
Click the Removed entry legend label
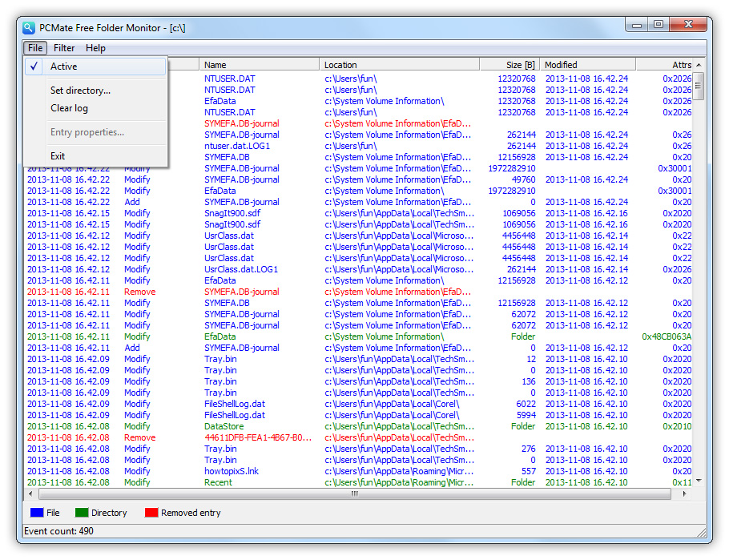(x=191, y=513)
